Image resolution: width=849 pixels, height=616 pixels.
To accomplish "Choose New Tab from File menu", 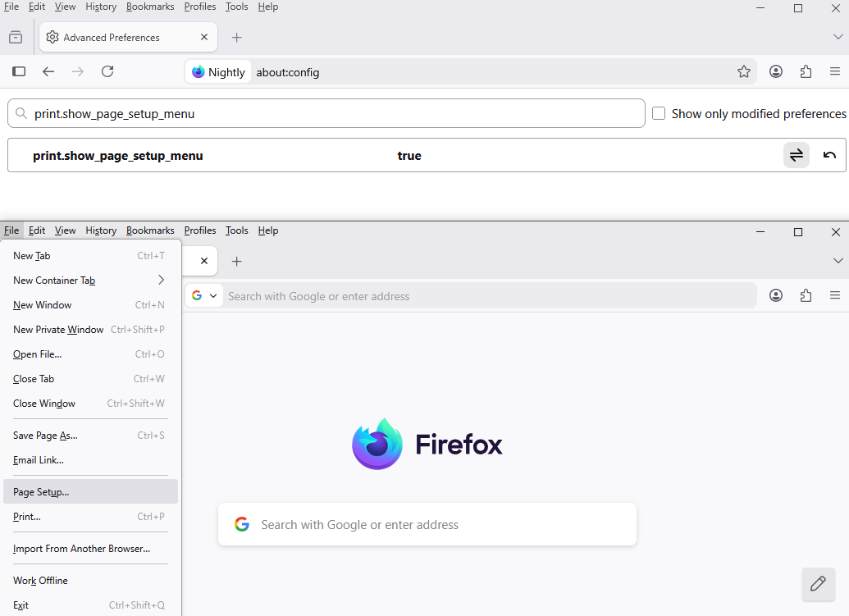I will pos(90,255).
